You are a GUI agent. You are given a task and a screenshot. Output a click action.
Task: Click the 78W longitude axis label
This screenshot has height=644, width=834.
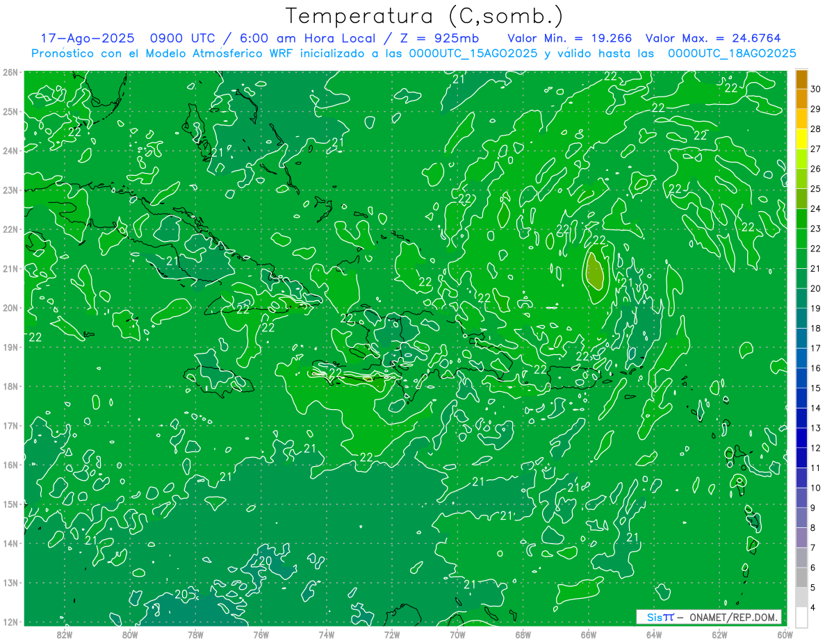(x=195, y=634)
